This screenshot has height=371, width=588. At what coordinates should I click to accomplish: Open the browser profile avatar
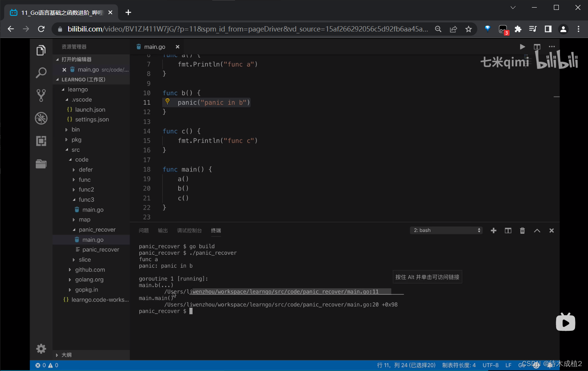pyautogui.click(x=563, y=29)
